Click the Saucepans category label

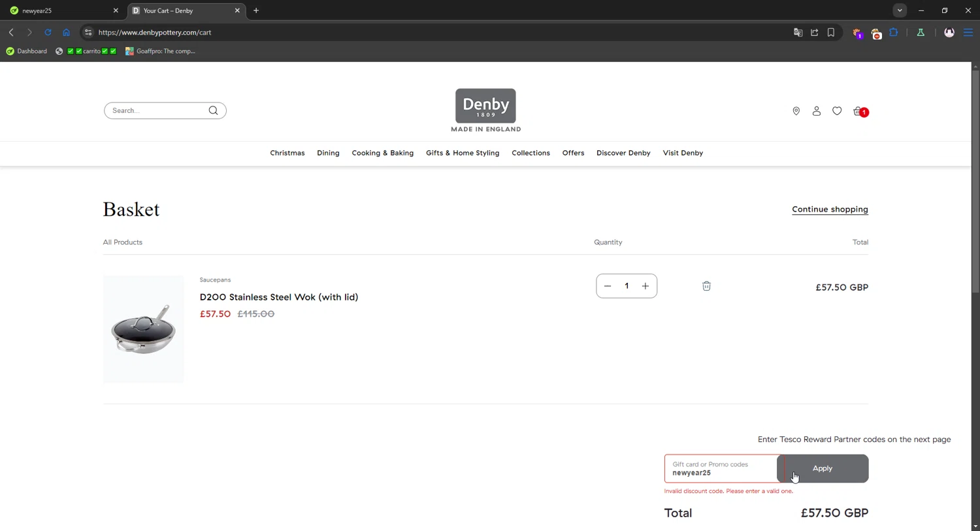pos(215,280)
